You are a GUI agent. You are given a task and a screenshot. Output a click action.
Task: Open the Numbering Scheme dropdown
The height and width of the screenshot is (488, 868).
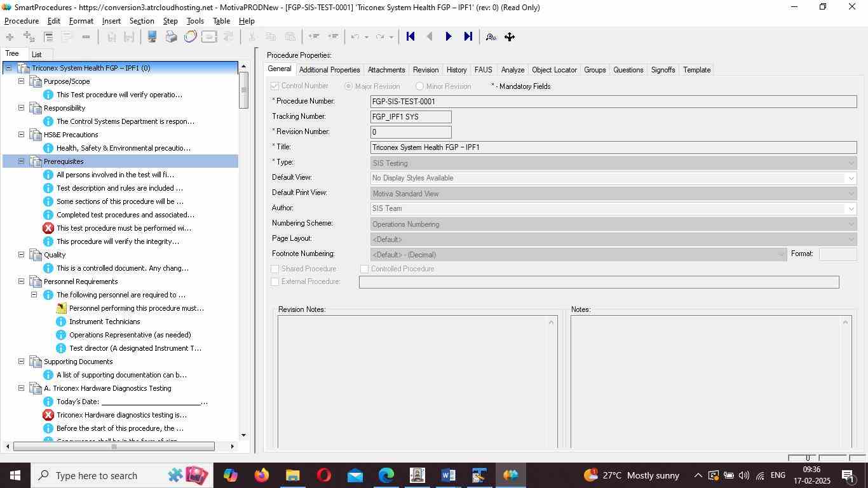pos(613,224)
